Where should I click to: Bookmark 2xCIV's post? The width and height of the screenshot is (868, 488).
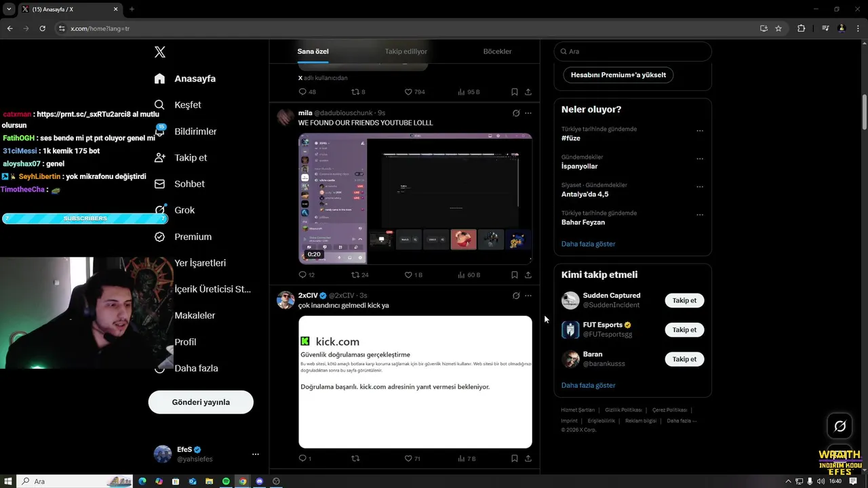(x=514, y=459)
